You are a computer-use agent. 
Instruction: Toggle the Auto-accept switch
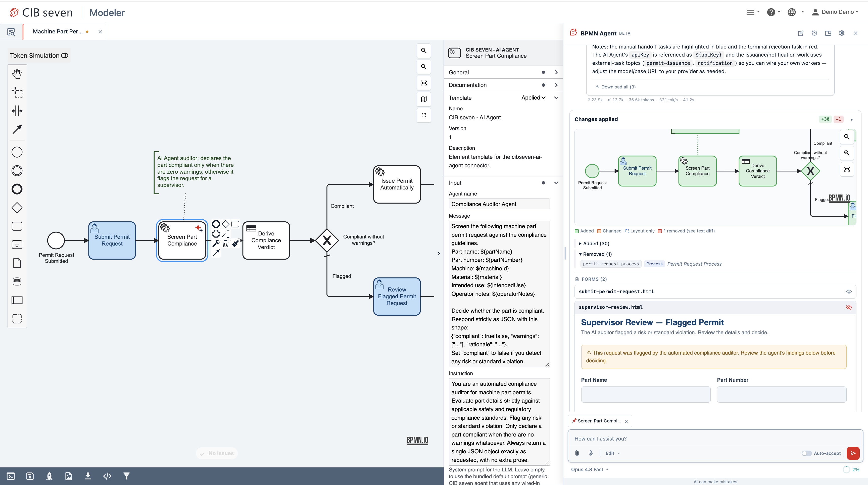click(806, 453)
